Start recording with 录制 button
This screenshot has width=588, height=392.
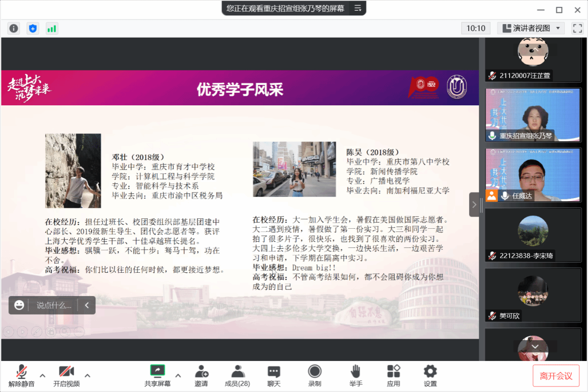pyautogui.click(x=315, y=375)
